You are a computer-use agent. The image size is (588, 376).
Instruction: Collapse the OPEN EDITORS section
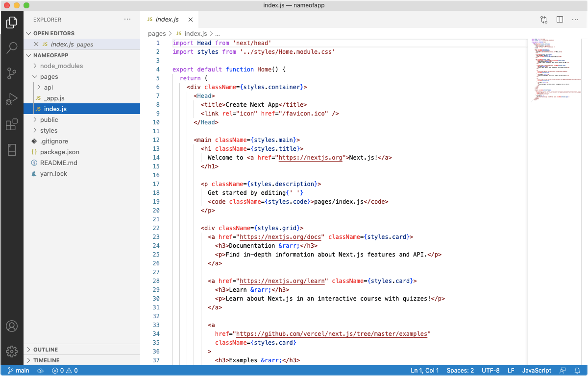click(54, 33)
